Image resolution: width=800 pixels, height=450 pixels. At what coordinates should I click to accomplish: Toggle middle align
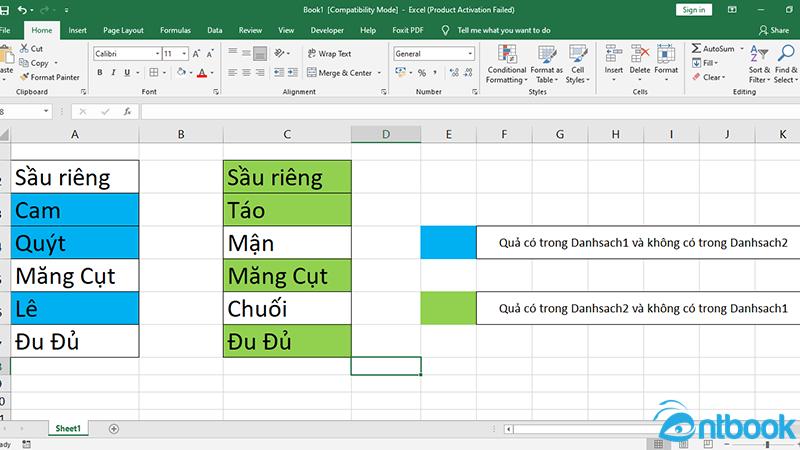tap(246, 53)
